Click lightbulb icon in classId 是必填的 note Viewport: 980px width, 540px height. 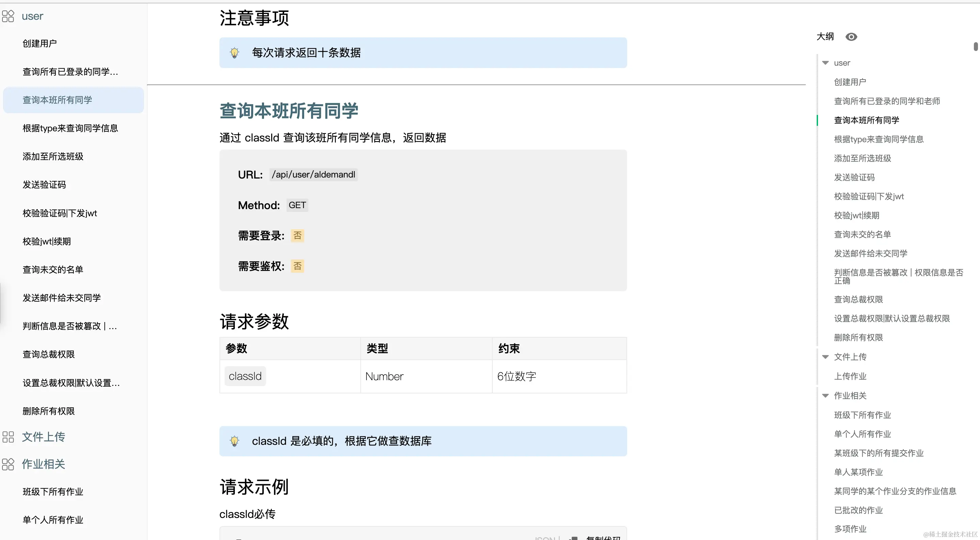coord(235,441)
